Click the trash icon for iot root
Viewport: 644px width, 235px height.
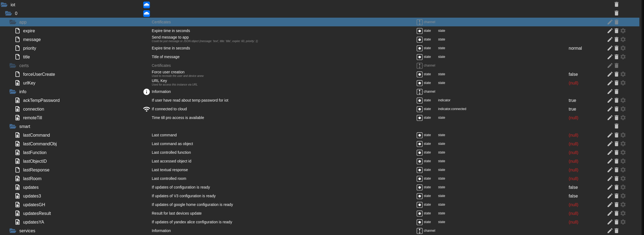tap(617, 5)
